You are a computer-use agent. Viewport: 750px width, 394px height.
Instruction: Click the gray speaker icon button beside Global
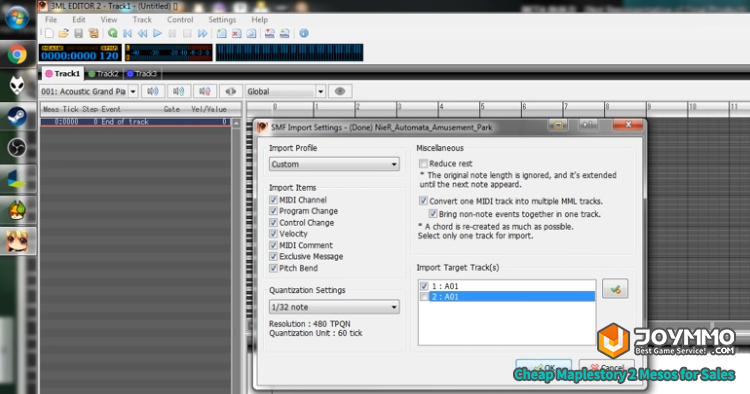[x=231, y=91]
